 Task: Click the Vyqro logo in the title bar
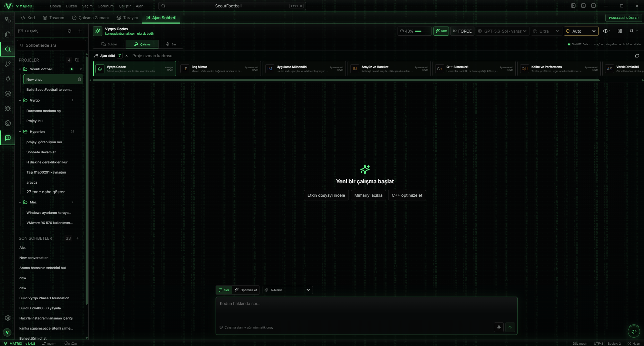pos(8,6)
